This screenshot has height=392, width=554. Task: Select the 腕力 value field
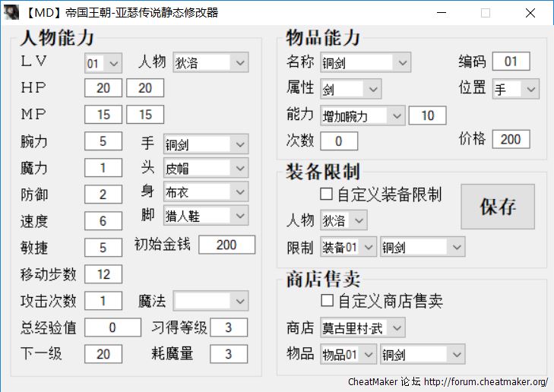click(x=103, y=141)
